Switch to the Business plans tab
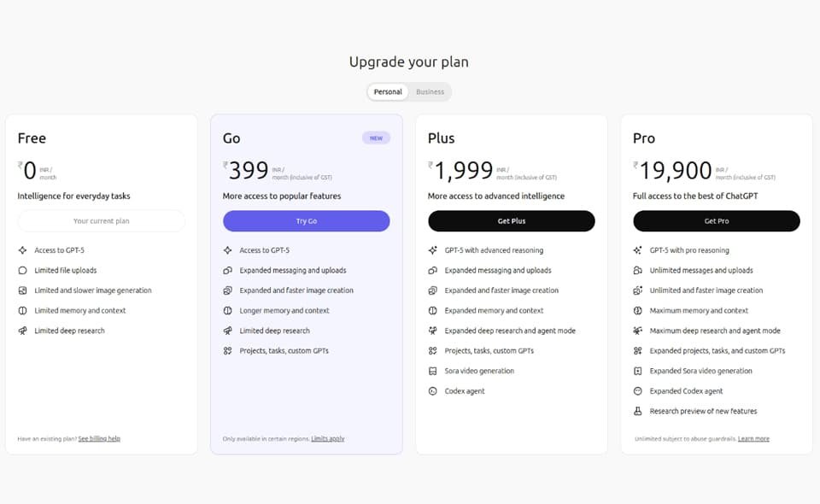Screen dimensions: 820x504 click(x=430, y=92)
